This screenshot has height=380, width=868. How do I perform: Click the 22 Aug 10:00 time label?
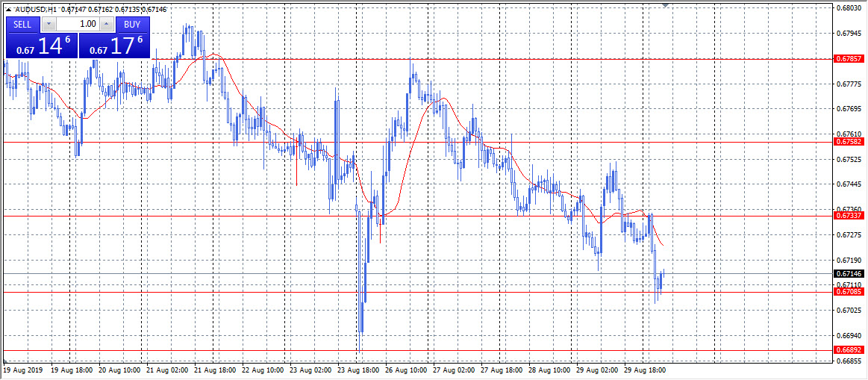point(263,369)
